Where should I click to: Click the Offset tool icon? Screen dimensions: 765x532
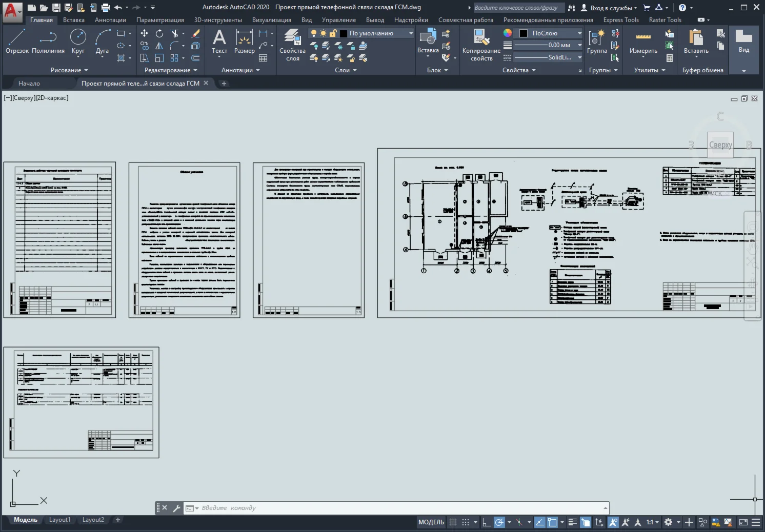pos(195,58)
